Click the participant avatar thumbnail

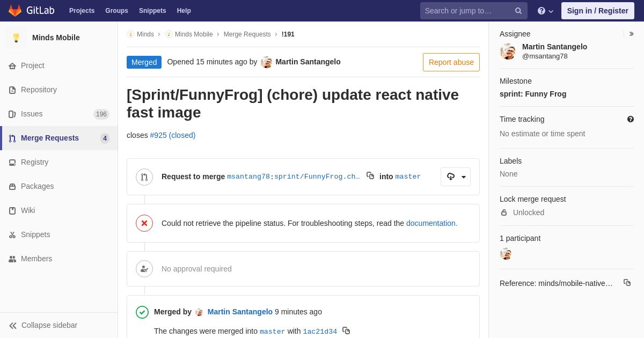tap(506, 254)
